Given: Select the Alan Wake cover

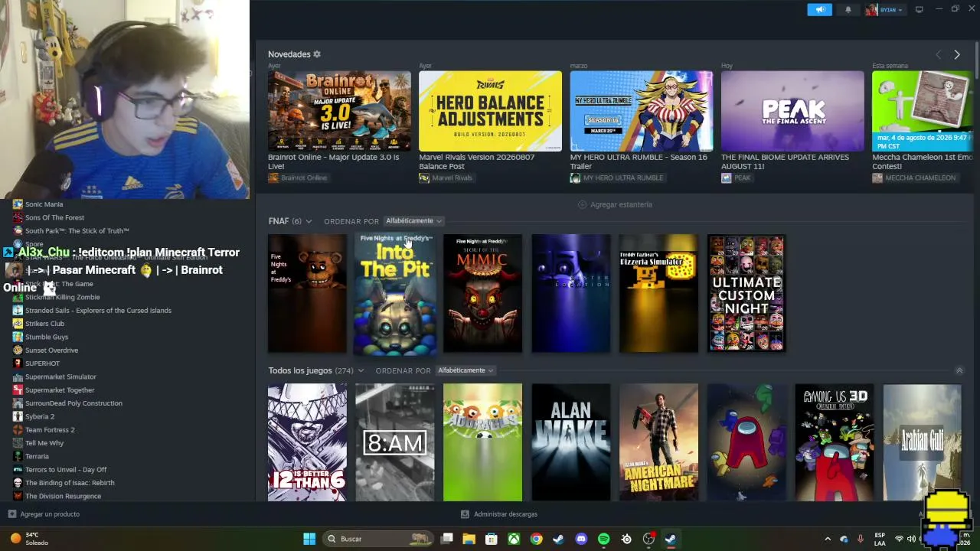Looking at the screenshot, I should 571,442.
